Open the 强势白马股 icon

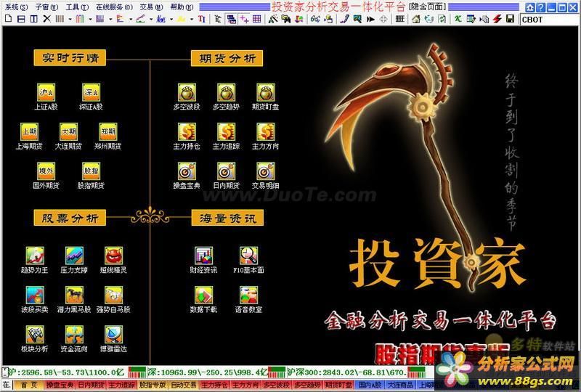[x=113, y=295]
